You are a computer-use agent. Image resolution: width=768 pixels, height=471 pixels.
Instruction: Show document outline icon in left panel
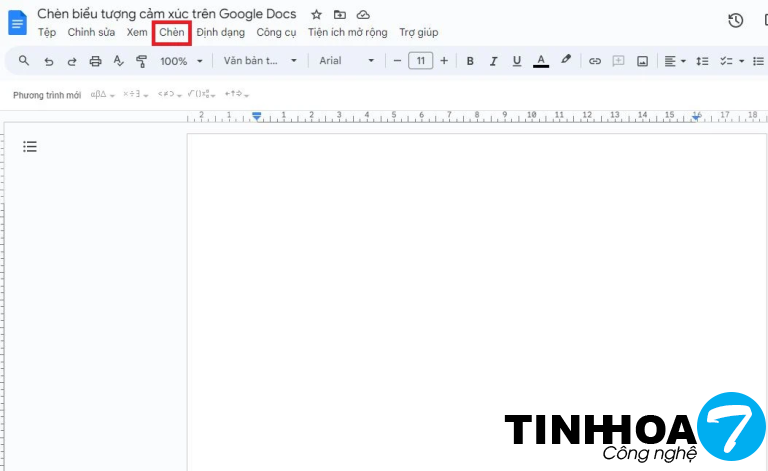[30, 147]
